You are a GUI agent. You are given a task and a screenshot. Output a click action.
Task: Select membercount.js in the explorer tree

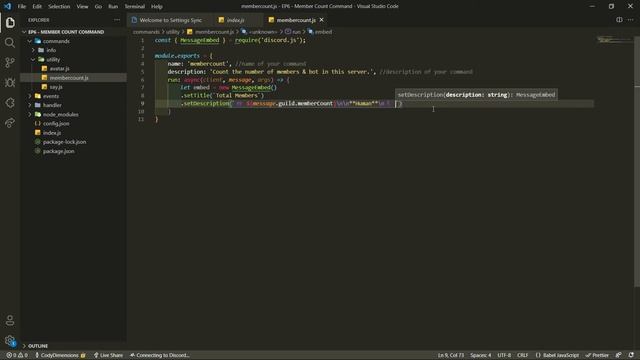pyautogui.click(x=69, y=78)
